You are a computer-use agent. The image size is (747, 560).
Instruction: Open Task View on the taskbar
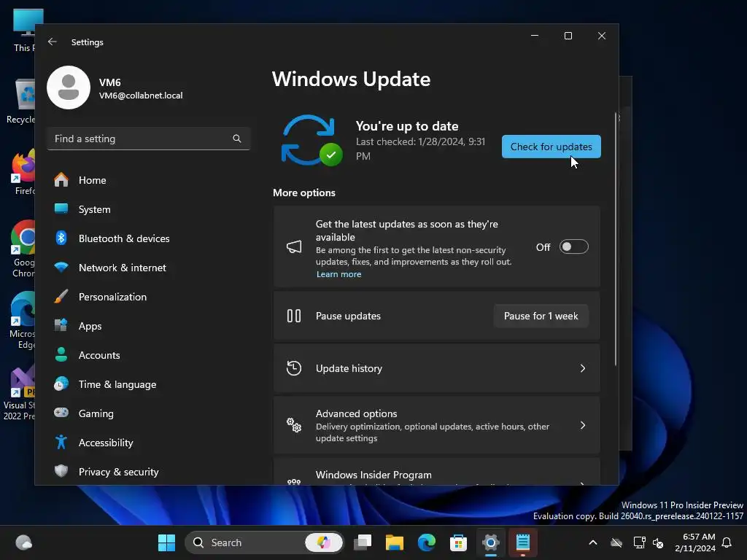(x=363, y=542)
